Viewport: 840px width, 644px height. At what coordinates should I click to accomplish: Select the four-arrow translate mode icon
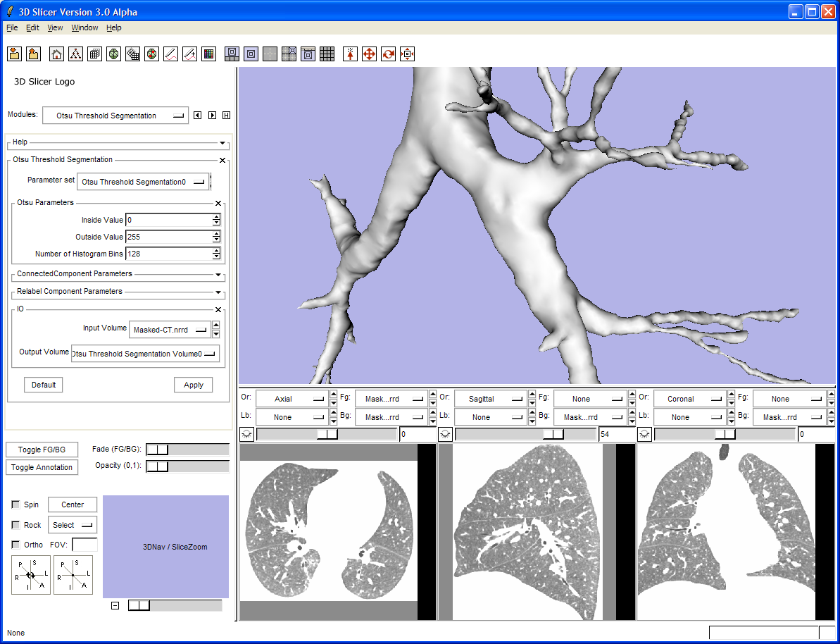[x=369, y=54]
